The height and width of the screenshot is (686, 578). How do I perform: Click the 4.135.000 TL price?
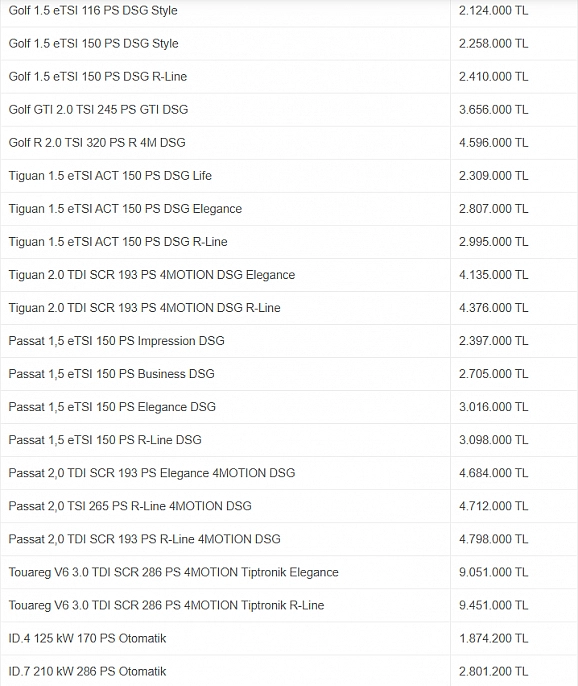[493, 275]
